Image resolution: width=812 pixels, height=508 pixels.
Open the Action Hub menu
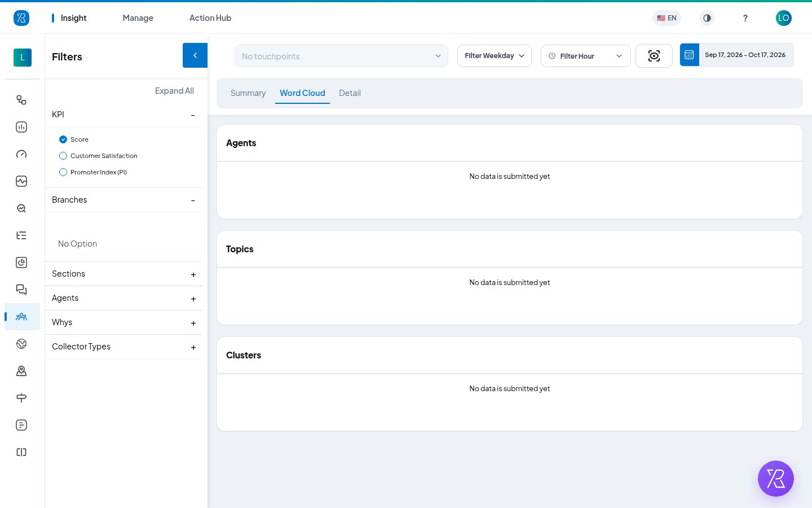[210, 18]
